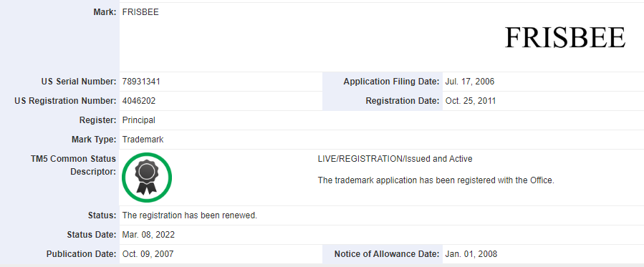This screenshot has width=644, height=267.
Task: Click the green registration ribbon status icon
Action: pos(147,178)
